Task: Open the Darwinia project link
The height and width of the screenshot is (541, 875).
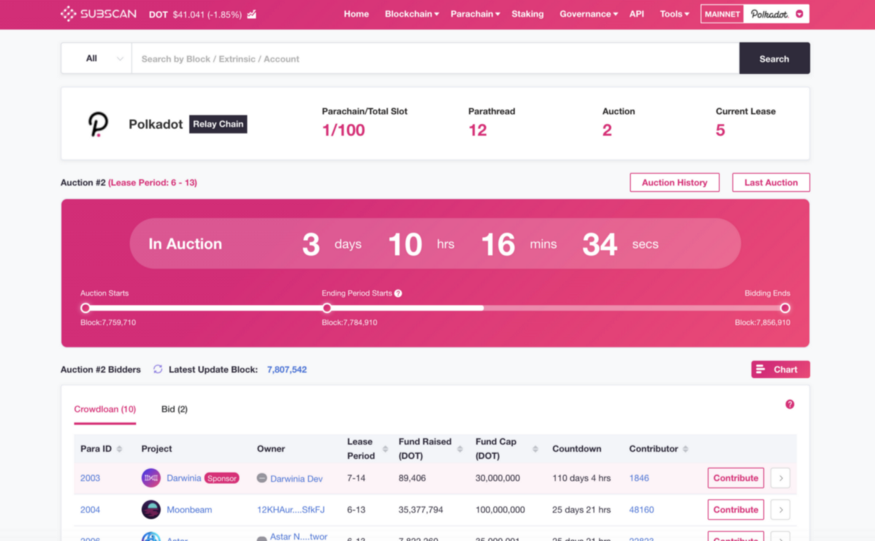Action: point(184,478)
